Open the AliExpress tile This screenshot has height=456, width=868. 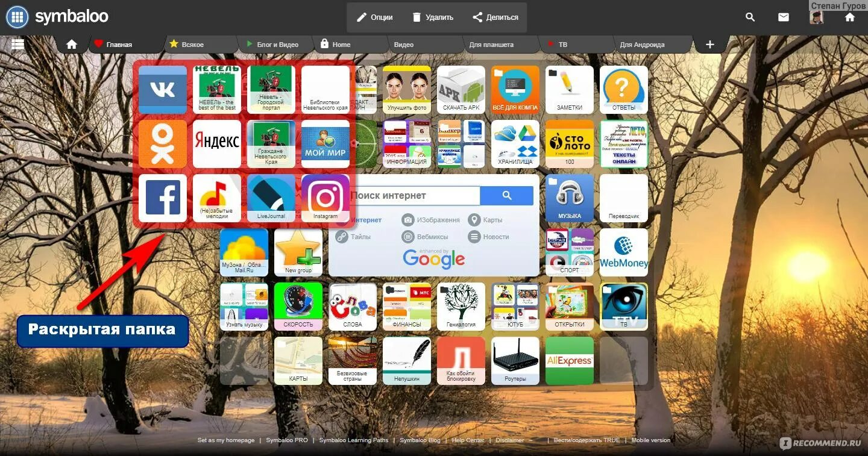click(570, 361)
